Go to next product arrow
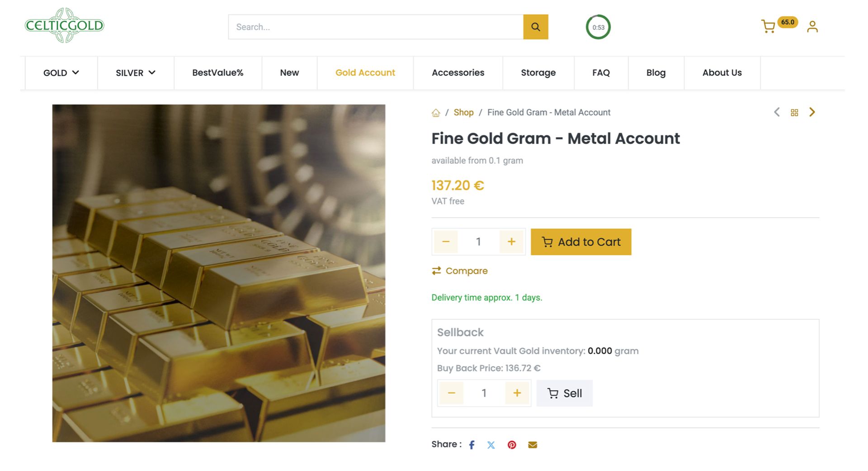868x471 pixels. [x=812, y=112]
